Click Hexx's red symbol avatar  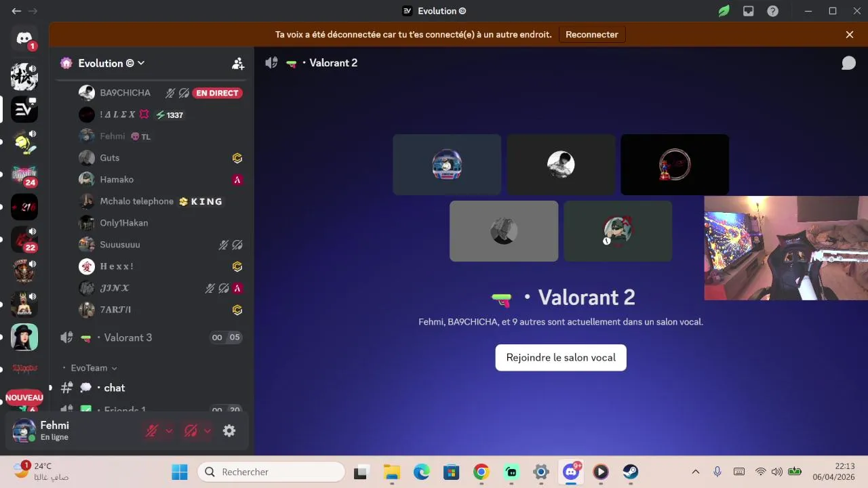[86, 266]
